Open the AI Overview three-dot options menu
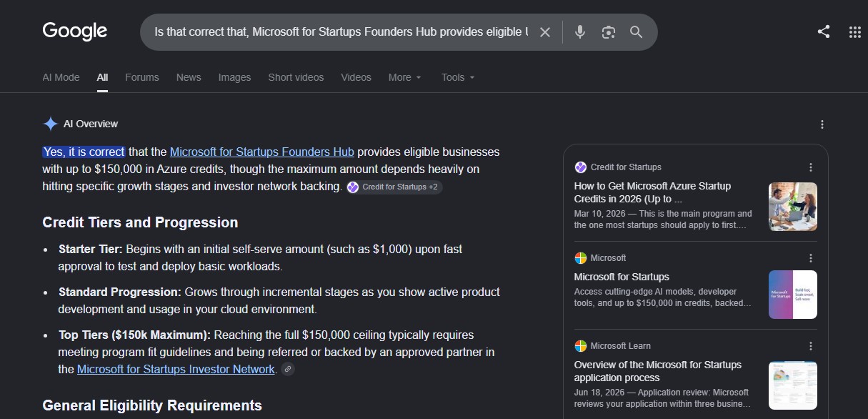868x419 pixels. point(822,124)
